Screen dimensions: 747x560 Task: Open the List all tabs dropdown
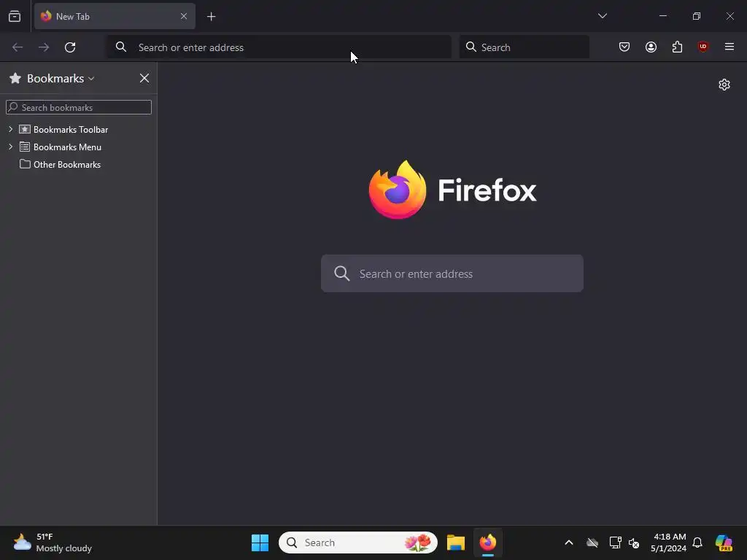coord(602,16)
